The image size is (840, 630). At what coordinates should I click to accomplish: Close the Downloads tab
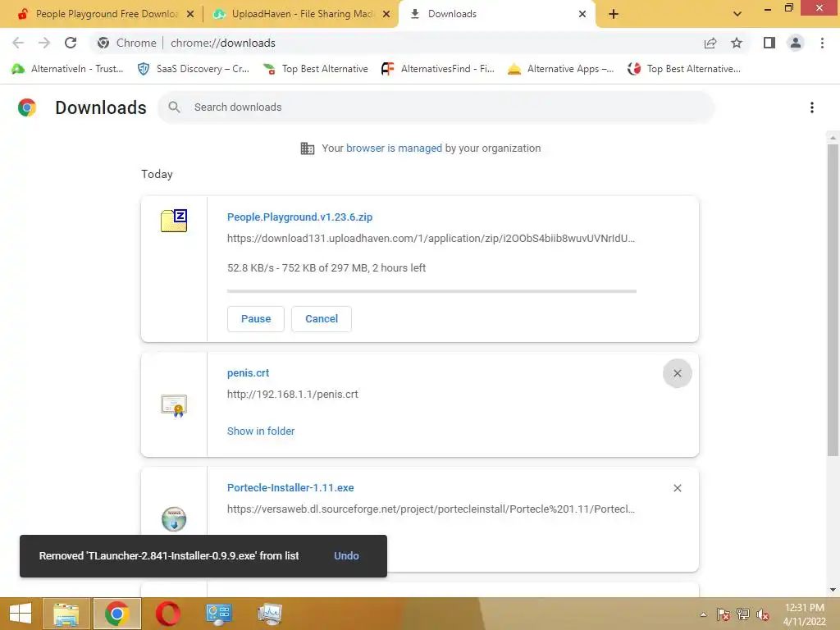point(582,14)
